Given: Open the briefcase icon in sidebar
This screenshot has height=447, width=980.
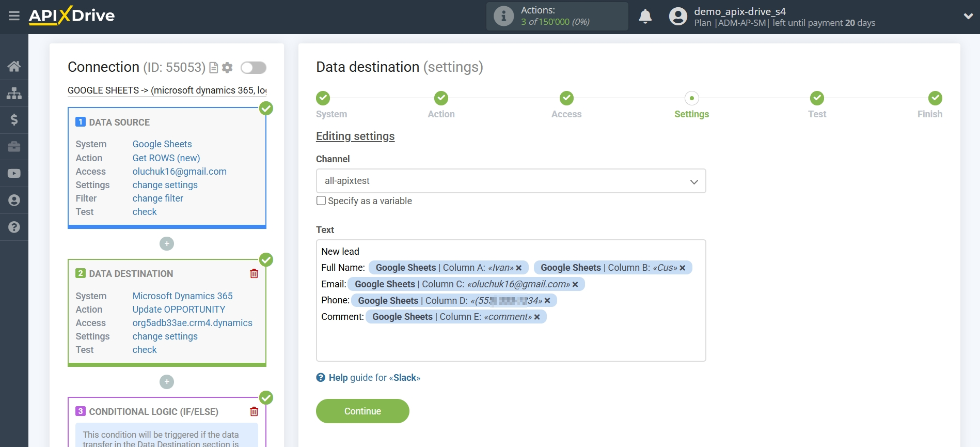Looking at the screenshot, I should 14,147.
